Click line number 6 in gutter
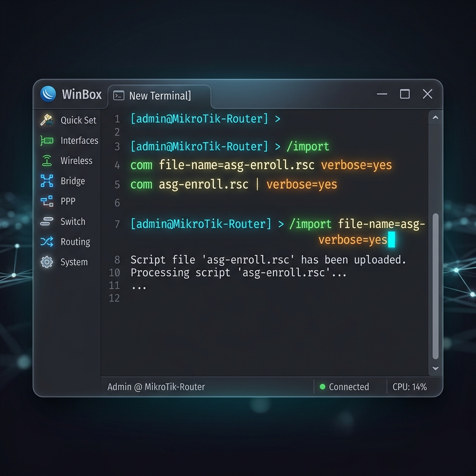 point(117,203)
